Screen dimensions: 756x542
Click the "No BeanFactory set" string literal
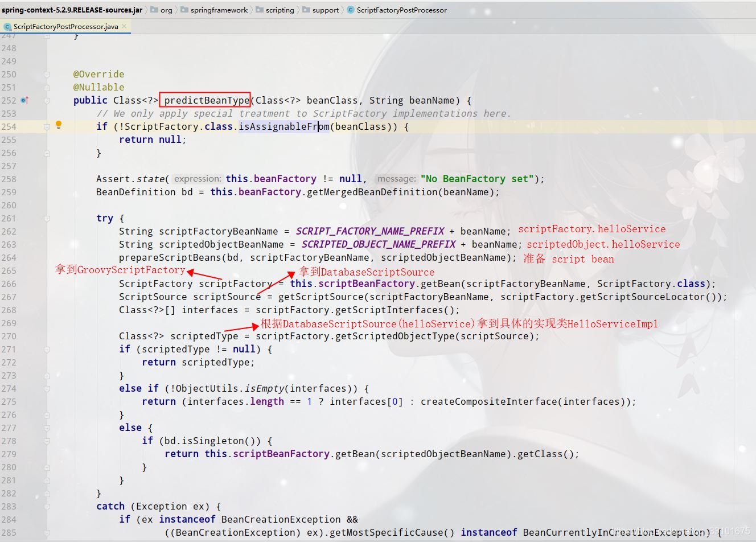point(477,179)
